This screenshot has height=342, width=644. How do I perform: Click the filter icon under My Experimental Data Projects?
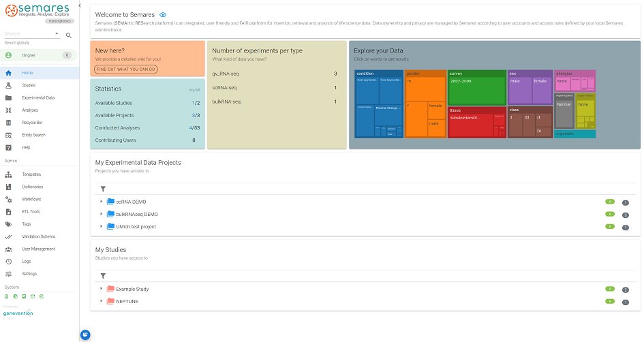103,189
